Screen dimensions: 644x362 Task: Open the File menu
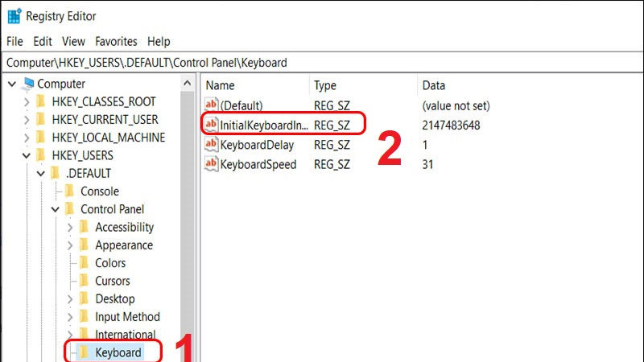tap(16, 41)
